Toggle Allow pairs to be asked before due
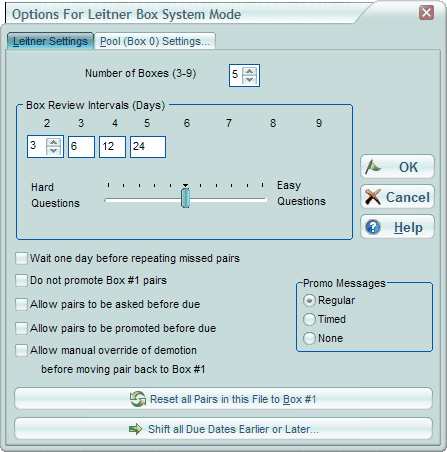Viewport: 447px width, 452px height. click(21, 304)
